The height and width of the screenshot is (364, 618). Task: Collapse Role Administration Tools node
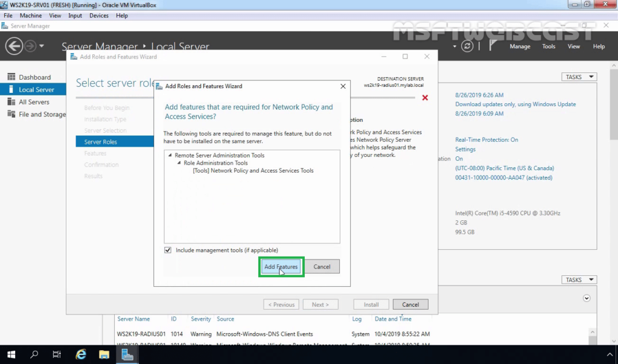pos(179,163)
